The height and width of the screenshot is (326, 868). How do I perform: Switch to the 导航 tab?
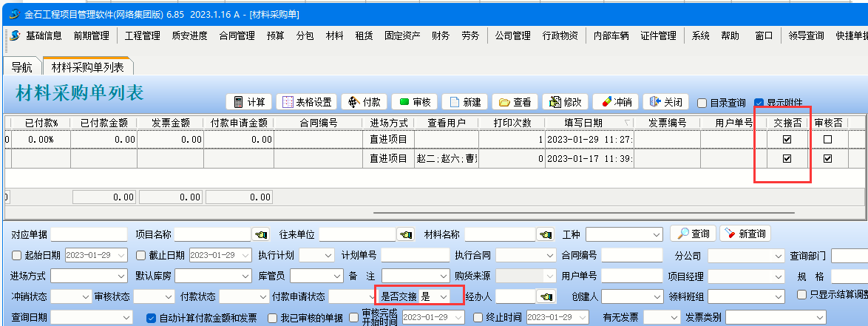(x=21, y=67)
